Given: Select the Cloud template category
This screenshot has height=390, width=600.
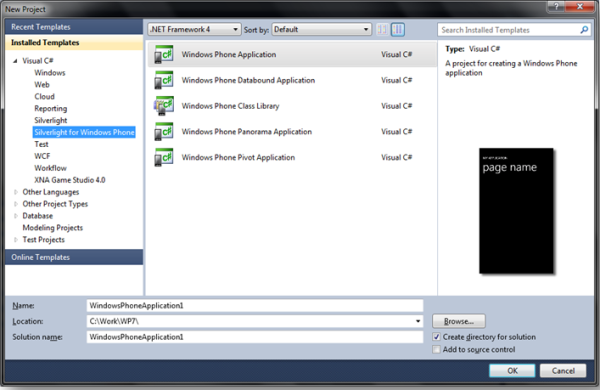Looking at the screenshot, I should [44, 96].
